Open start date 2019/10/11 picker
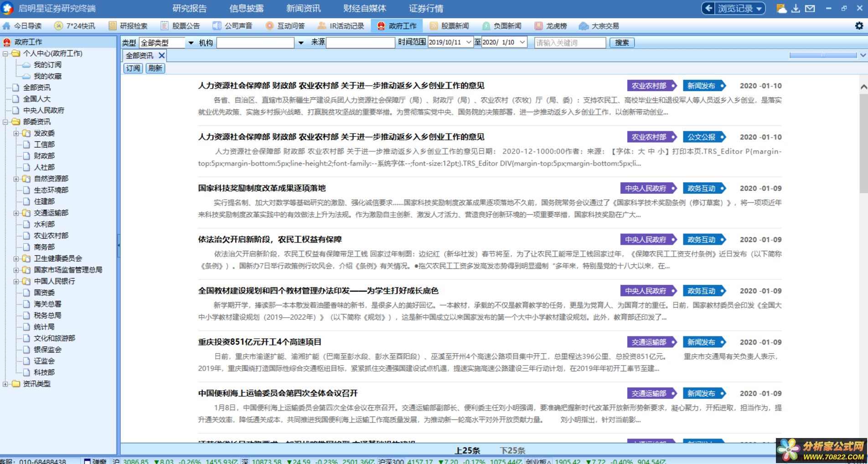The height and width of the screenshot is (464, 868). (469, 42)
